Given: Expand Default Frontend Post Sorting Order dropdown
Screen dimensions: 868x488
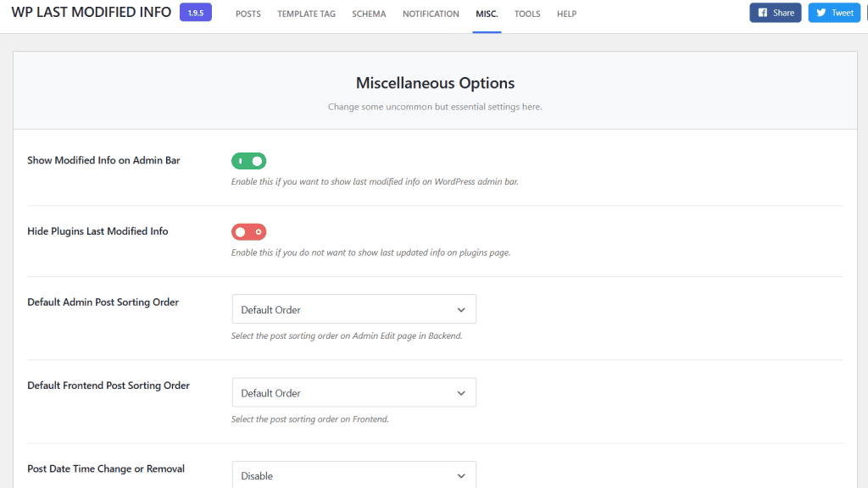Looking at the screenshot, I should tap(353, 393).
